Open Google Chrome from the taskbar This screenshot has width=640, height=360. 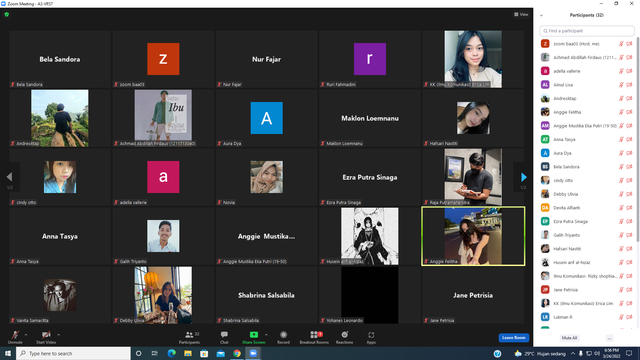[237, 353]
